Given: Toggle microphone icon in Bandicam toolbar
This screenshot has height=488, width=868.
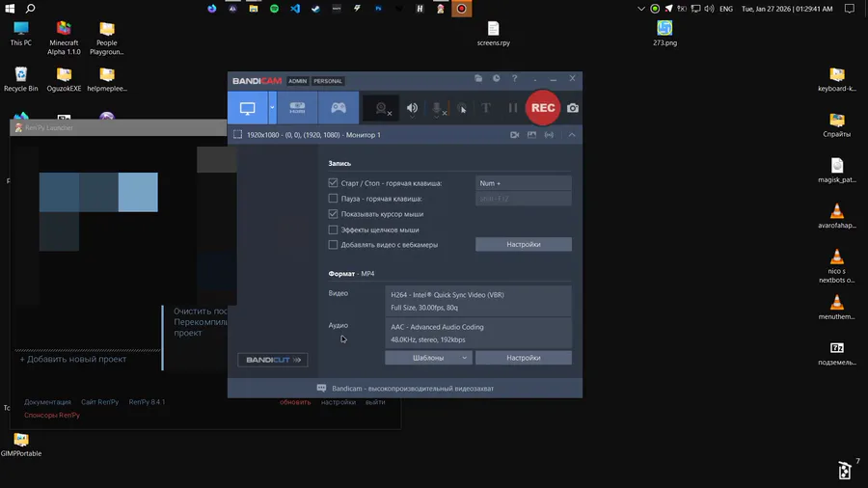Looking at the screenshot, I should (x=437, y=109).
